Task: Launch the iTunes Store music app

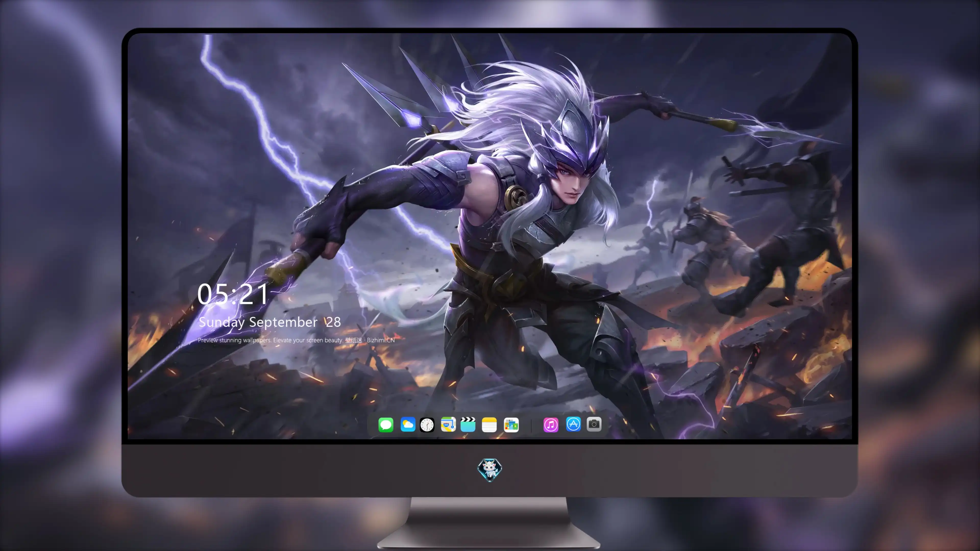Action: (x=551, y=425)
